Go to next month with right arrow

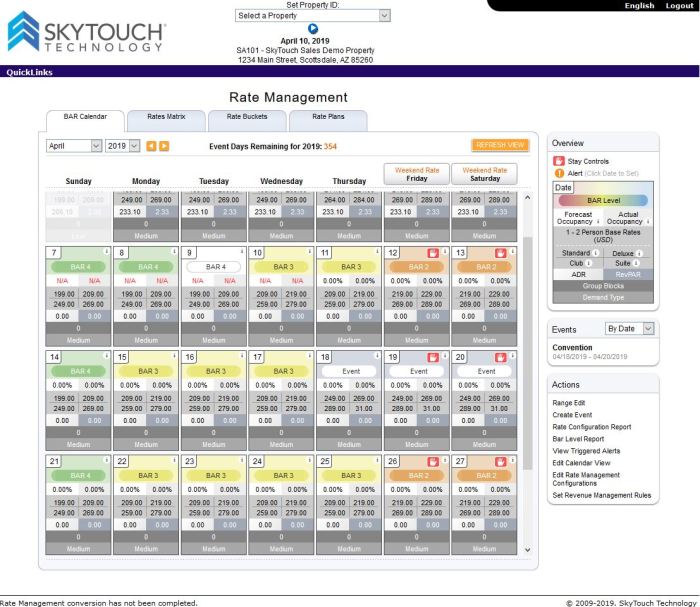(x=164, y=146)
